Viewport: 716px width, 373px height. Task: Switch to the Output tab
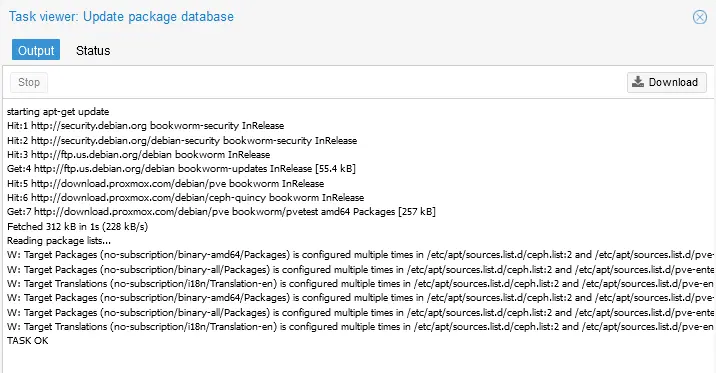click(36, 50)
